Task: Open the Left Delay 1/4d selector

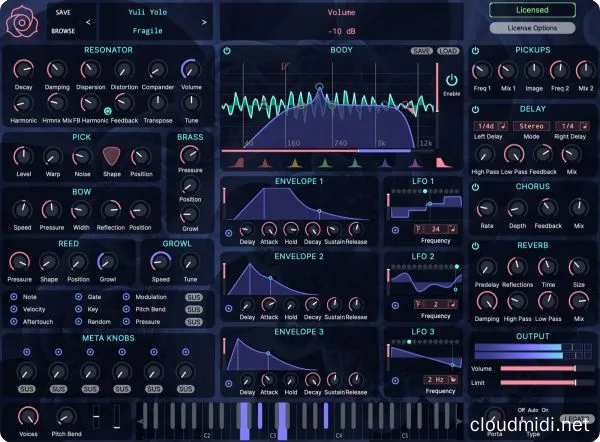Action: [488, 126]
